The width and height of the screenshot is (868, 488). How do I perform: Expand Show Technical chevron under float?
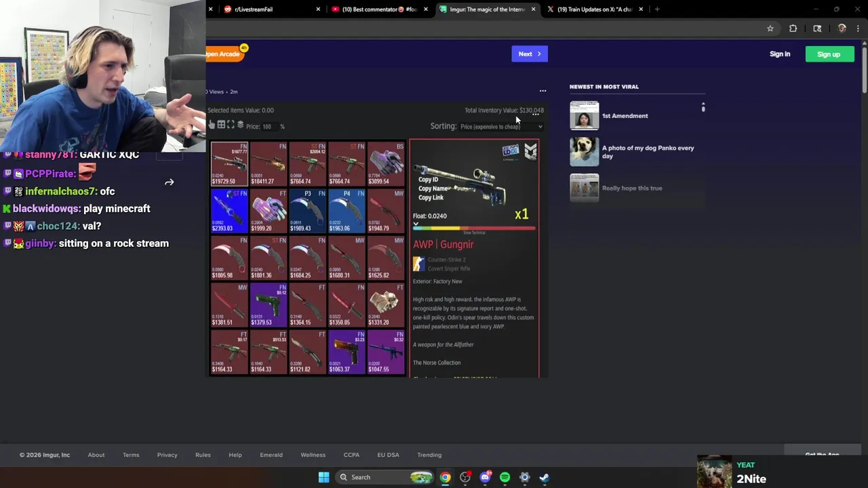coord(416,224)
